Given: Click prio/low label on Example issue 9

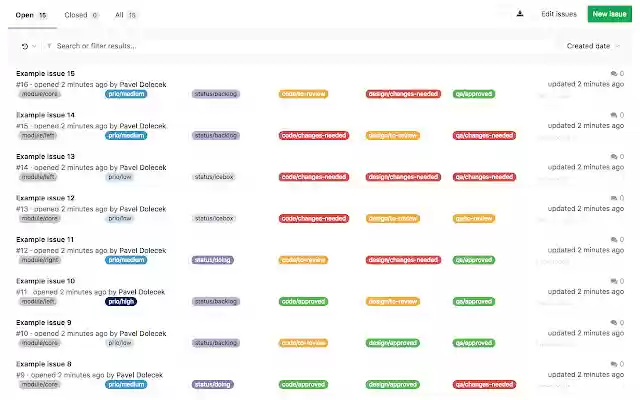Looking at the screenshot, I should (x=120, y=343).
